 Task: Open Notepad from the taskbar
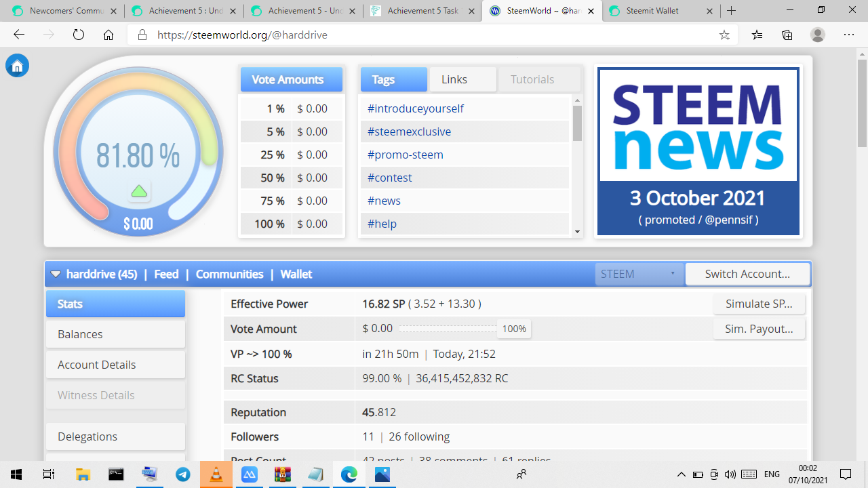pos(315,474)
